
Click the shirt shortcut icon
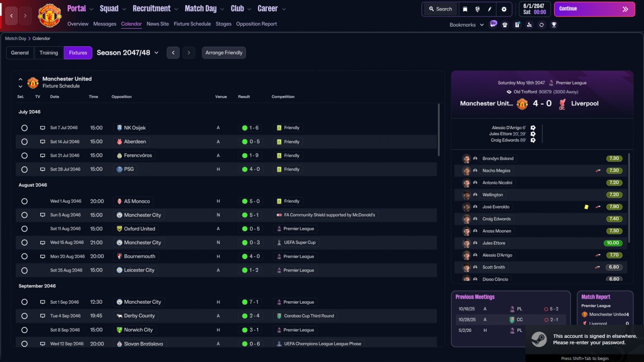(505, 25)
